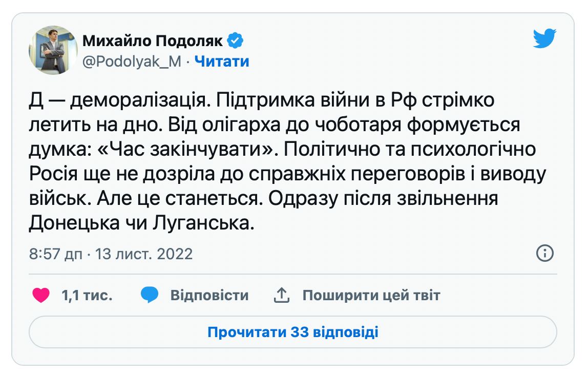Open the tweet info circle icon
Screen dimensions: 588x375
pos(544,253)
